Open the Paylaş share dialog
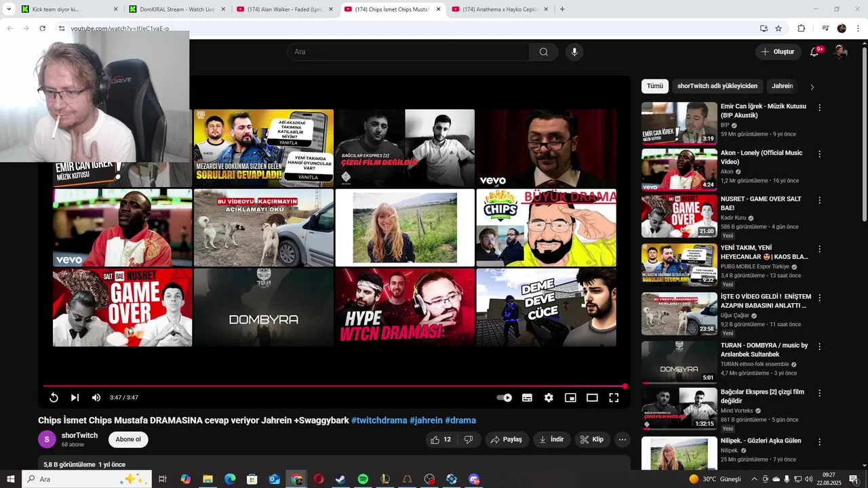This screenshot has height=488, width=868. pyautogui.click(x=507, y=440)
